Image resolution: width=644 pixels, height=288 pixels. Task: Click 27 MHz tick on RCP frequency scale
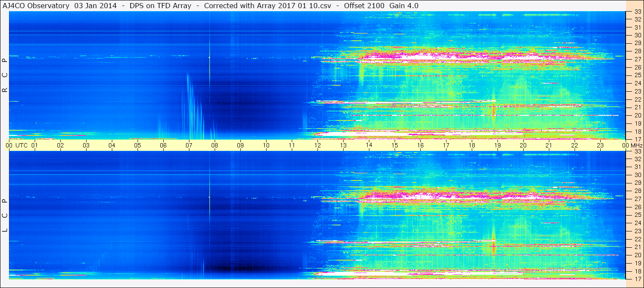coord(638,59)
